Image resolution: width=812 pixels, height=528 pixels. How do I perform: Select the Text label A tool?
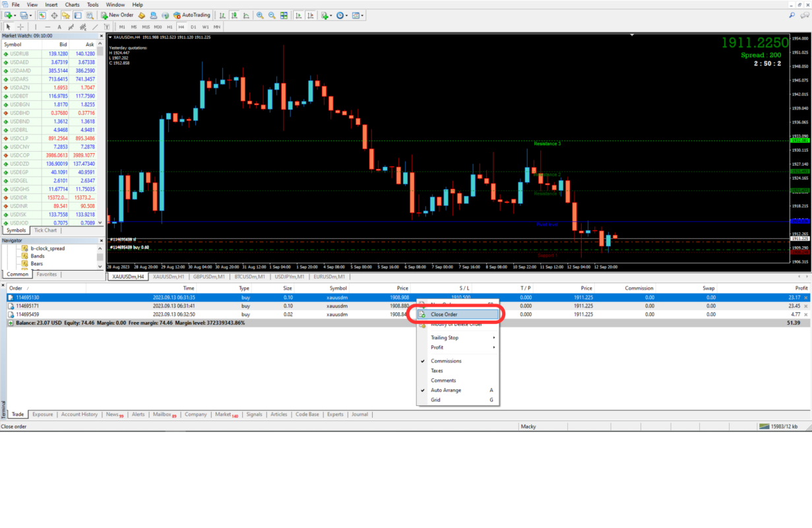(x=59, y=27)
